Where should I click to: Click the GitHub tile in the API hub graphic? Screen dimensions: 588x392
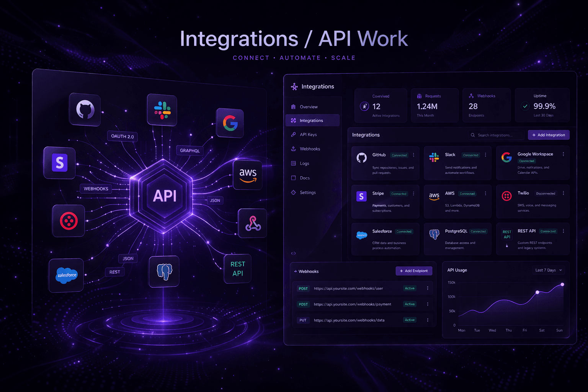[x=85, y=110]
